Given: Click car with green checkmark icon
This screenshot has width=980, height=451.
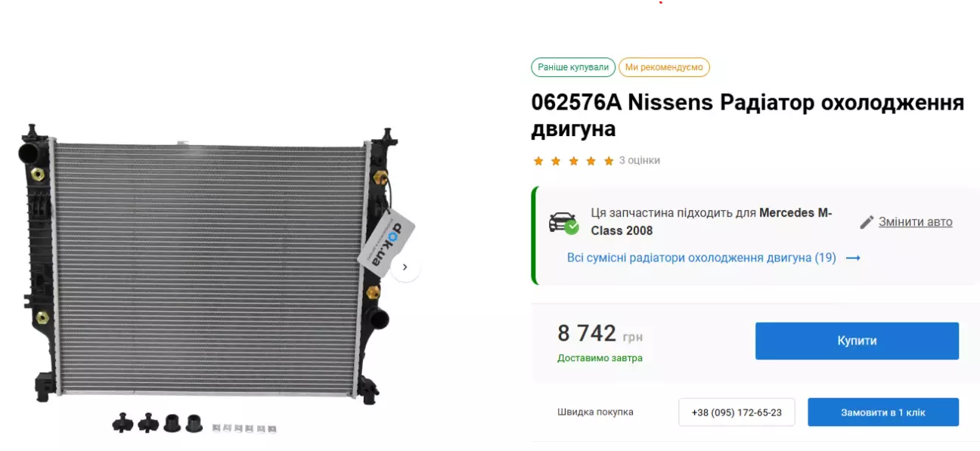Looking at the screenshot, I should (563, 223).
